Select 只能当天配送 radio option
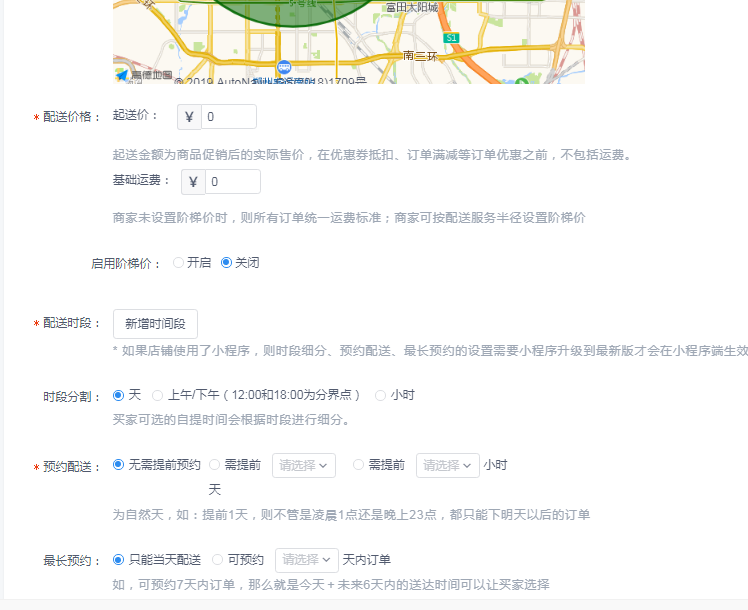 118,559
